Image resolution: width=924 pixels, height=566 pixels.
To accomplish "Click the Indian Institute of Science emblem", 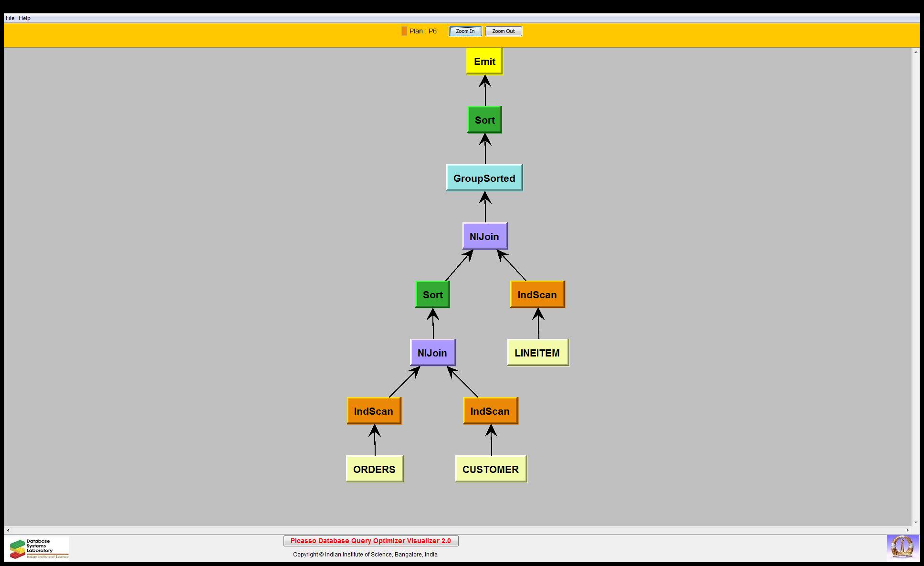I will (x=902, y=547).
